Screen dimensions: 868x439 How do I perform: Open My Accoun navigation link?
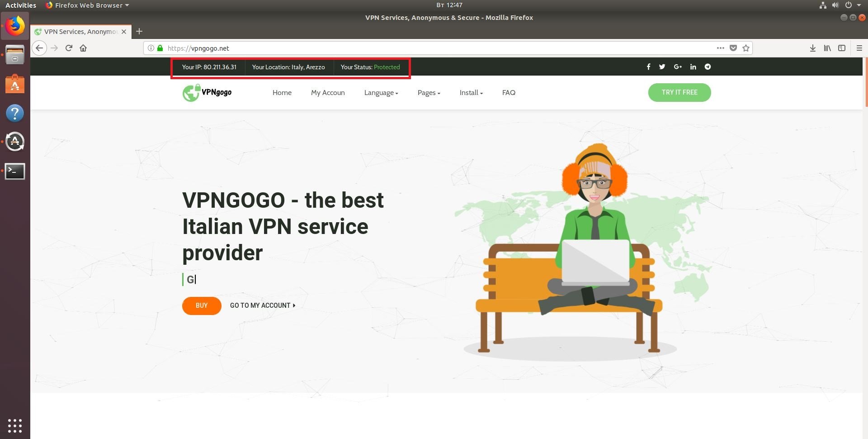tap(328, 93)
